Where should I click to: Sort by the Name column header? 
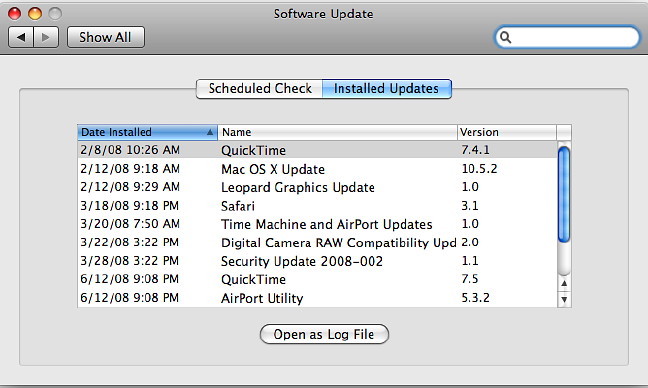click(337, 132)
